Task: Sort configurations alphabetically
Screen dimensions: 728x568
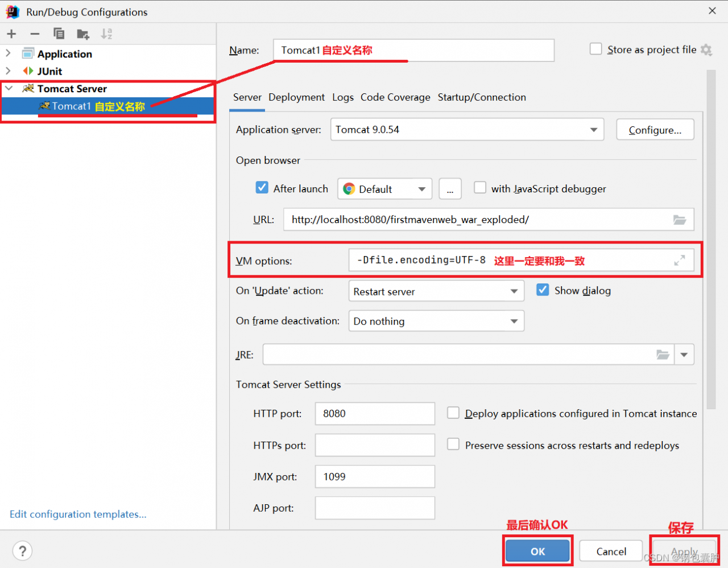Action: point(106,34)
